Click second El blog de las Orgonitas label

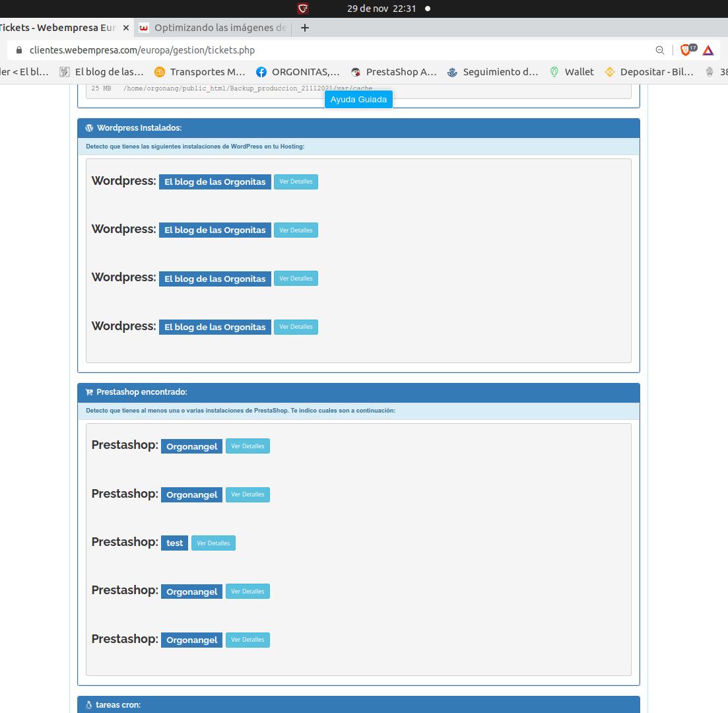215,230
